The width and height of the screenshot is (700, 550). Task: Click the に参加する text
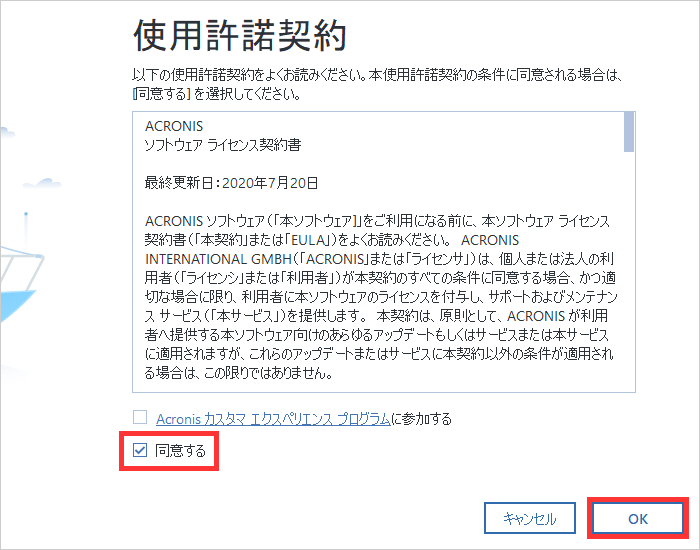coord(421,419)
